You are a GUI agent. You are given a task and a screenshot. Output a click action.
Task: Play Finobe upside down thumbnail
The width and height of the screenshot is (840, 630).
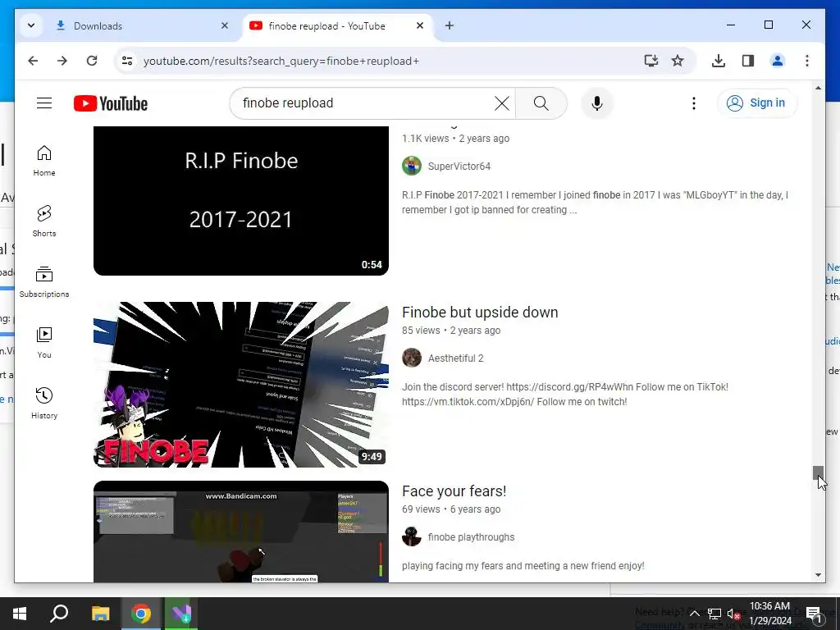pos(241,385)
